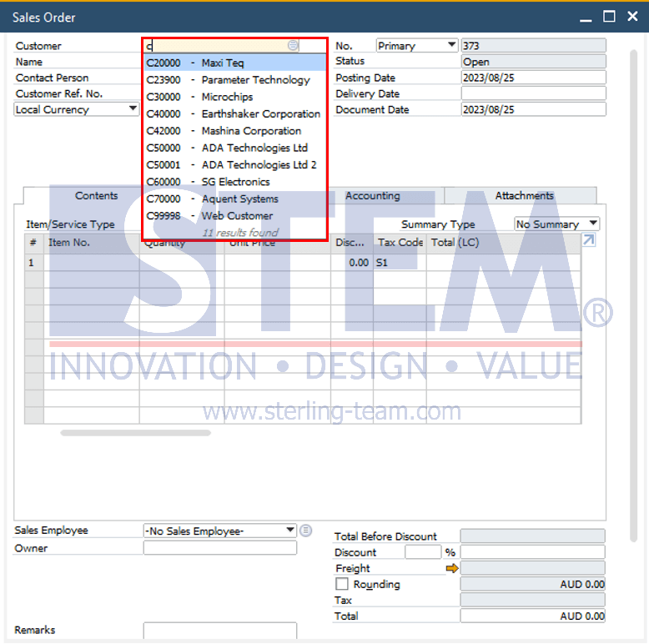Screen dimensions: 649x644
Task: Switch to the Attachments tab
Action: point(524,196)
